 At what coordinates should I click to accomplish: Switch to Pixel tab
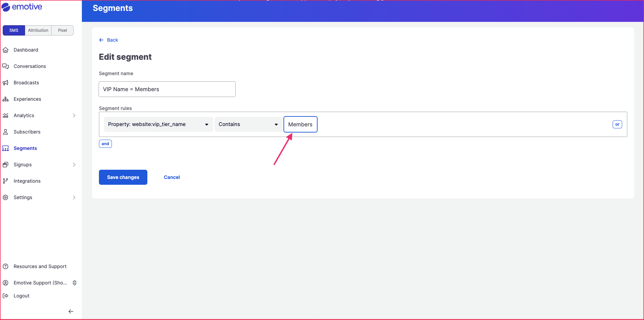pos(62,30)
